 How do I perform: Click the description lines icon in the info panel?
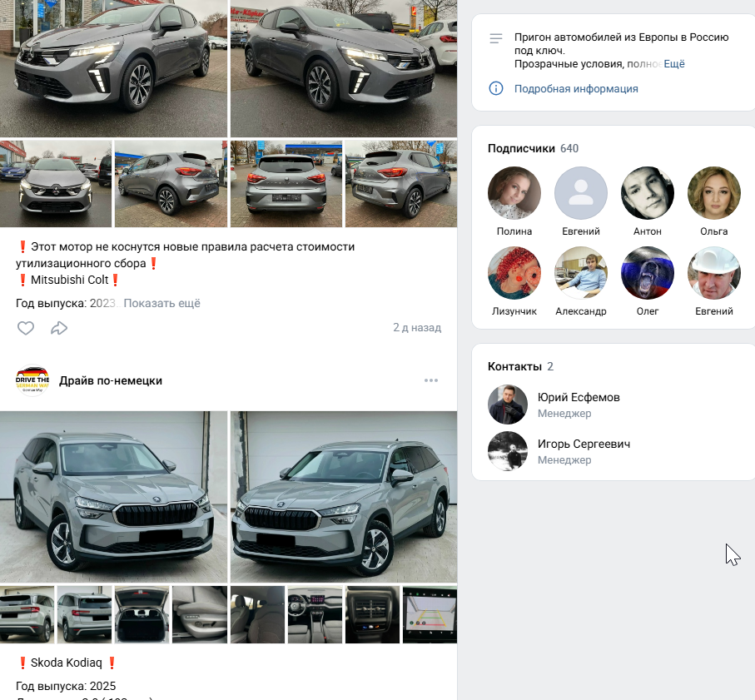coord(496,38)
